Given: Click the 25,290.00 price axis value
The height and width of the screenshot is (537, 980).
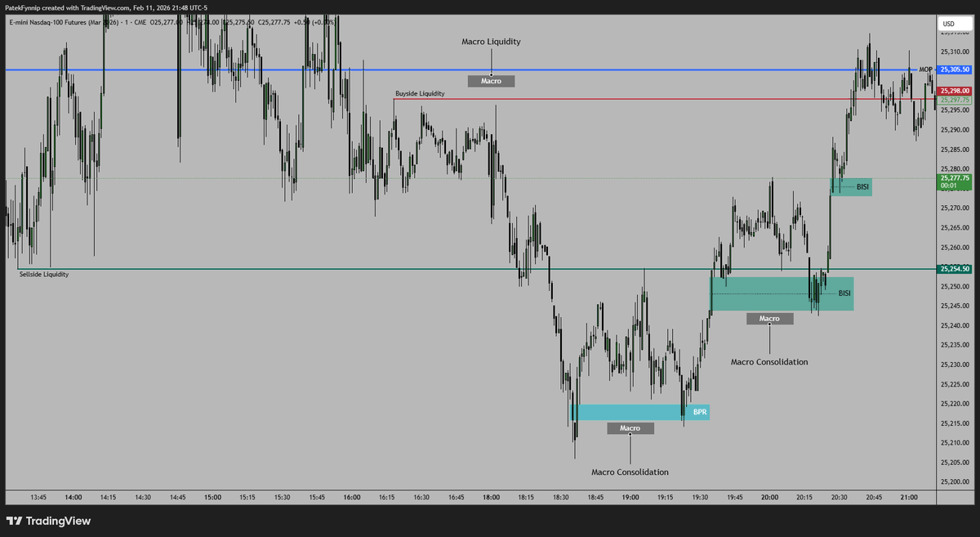Looking at the screenshot, I should pos(955,130).
